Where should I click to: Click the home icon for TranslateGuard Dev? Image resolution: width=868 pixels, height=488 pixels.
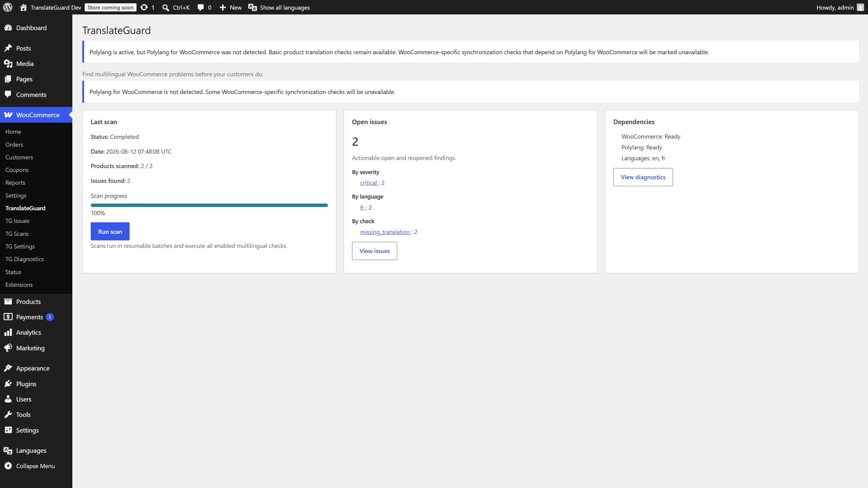(23, 7)
